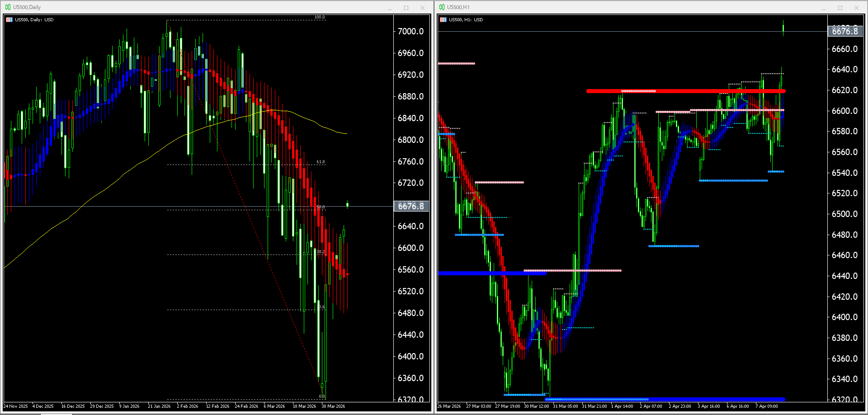Viewport: 868px width, 415px height.
Task: Close the US500,Daily chart window
Action: [422, 8]
